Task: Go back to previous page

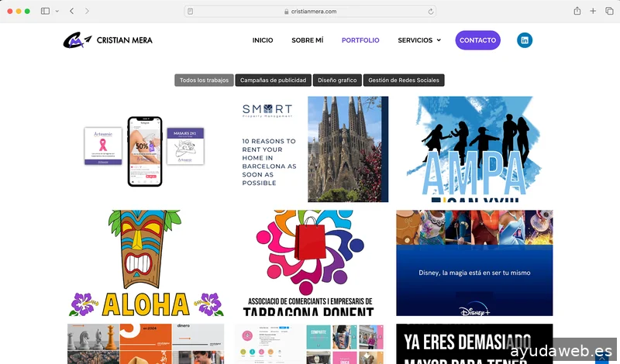Action: point(72,11)
